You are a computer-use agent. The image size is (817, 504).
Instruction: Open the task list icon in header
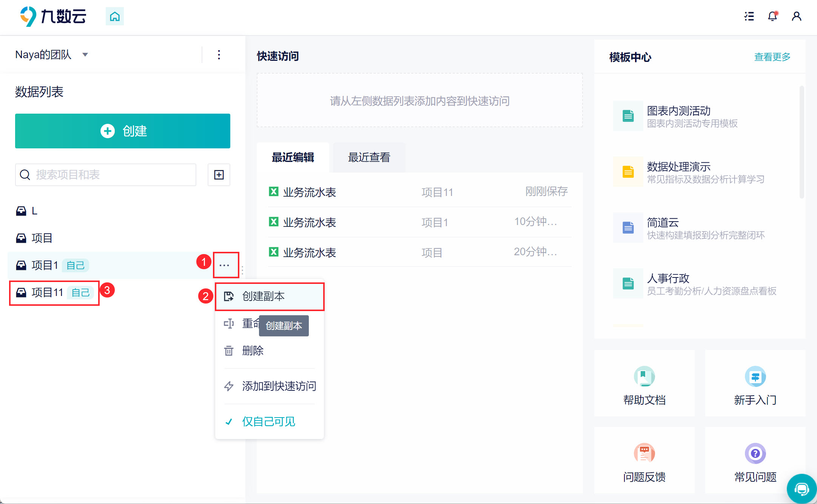tap(749, 16)
